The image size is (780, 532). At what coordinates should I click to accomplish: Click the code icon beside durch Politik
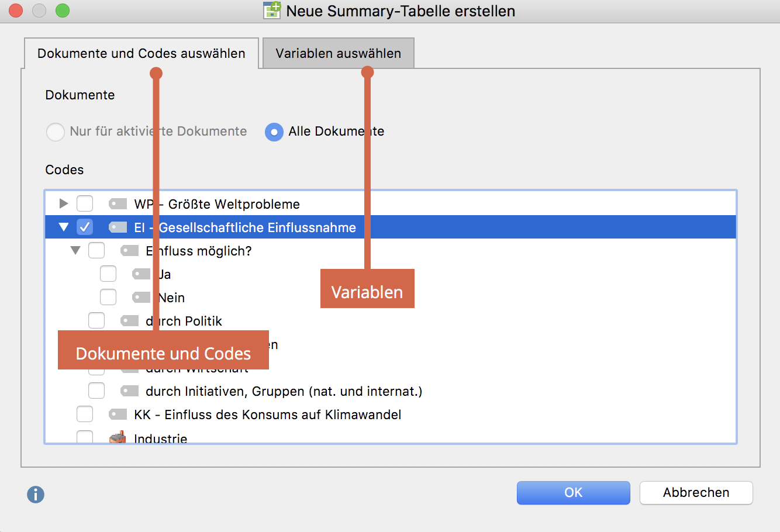[x=130, y=321]
